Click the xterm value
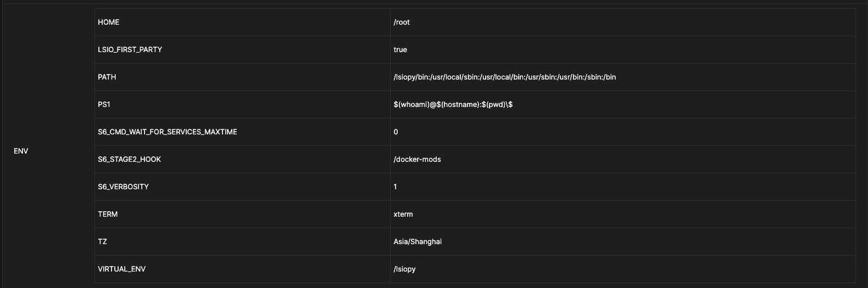Viewport: 868px width, 288px height. (403, 214)
